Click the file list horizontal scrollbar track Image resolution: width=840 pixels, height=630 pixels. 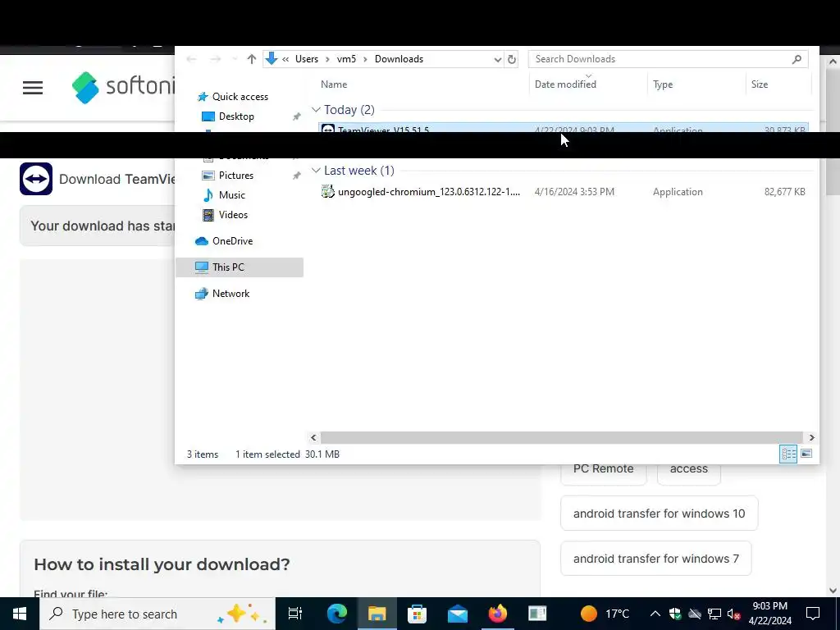pyautogui.click(x=561, y=438)
